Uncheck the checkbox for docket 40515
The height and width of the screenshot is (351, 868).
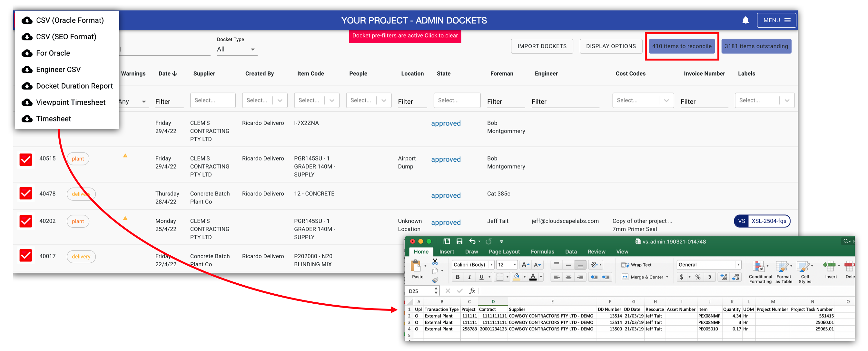point(25,160)
